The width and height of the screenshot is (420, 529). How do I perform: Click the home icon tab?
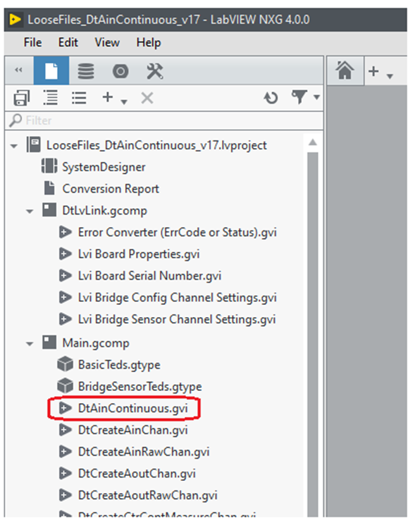345,72
